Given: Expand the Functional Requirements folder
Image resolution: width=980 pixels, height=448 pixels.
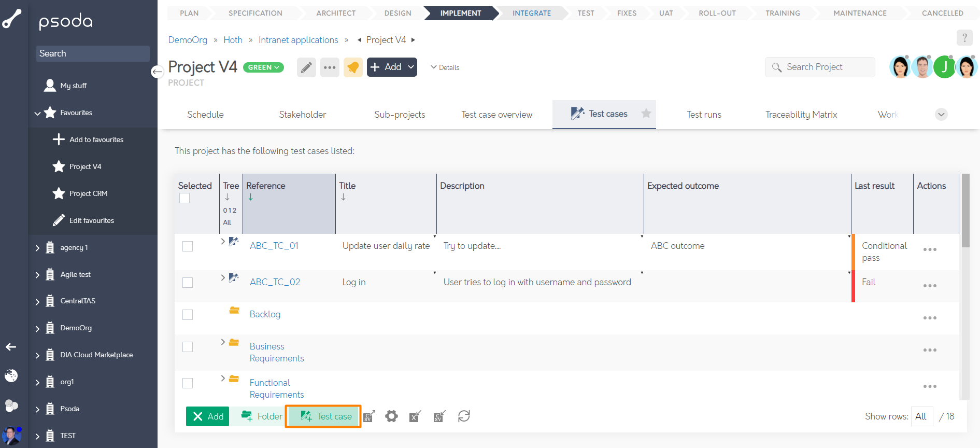Looking at the screenshot, I should [x=223, y=378].
